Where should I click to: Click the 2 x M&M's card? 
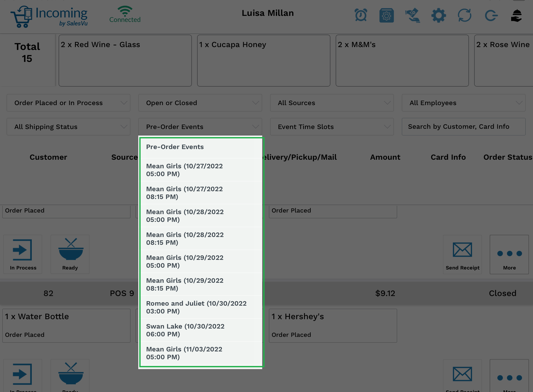pos(402,61)
